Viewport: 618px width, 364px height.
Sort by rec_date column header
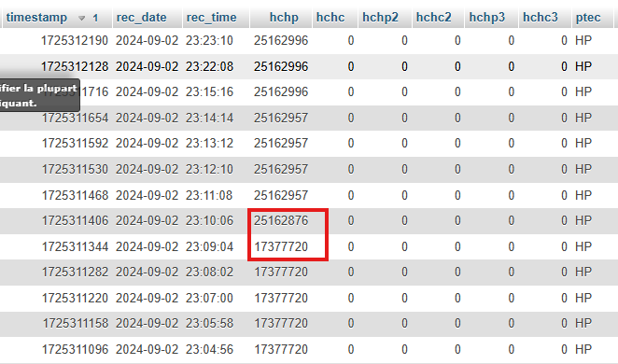141,18
